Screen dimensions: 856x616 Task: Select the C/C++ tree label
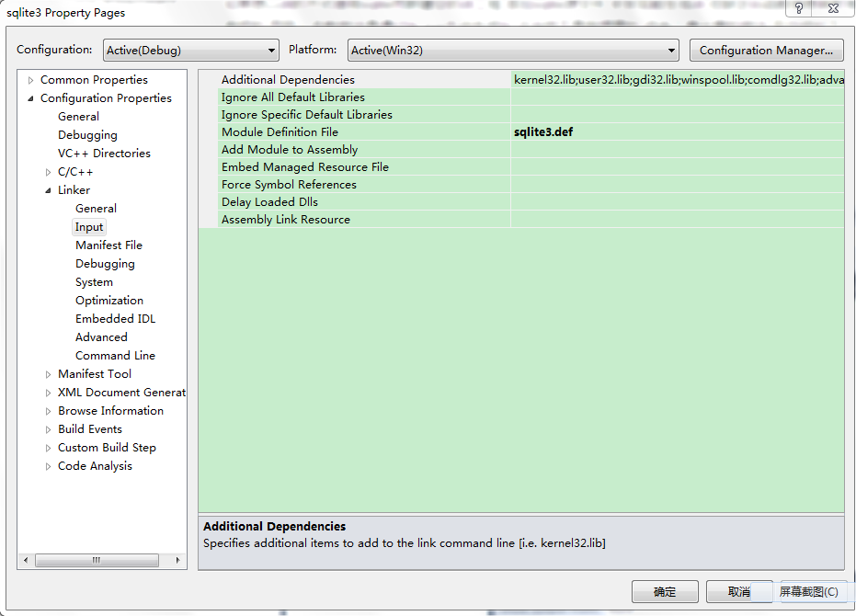click(75, 172)
